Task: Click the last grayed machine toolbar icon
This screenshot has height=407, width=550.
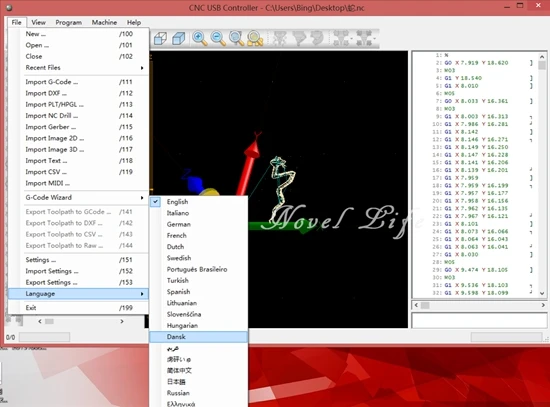Action: pyautogui.click(x=364, y=38)
